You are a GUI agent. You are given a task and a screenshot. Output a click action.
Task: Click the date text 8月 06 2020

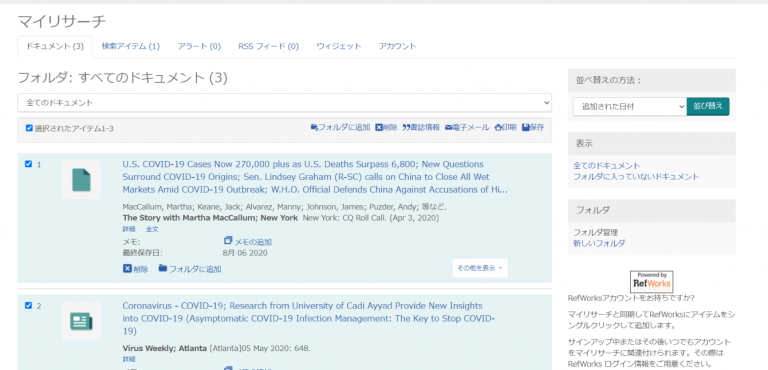coord(245,253)
